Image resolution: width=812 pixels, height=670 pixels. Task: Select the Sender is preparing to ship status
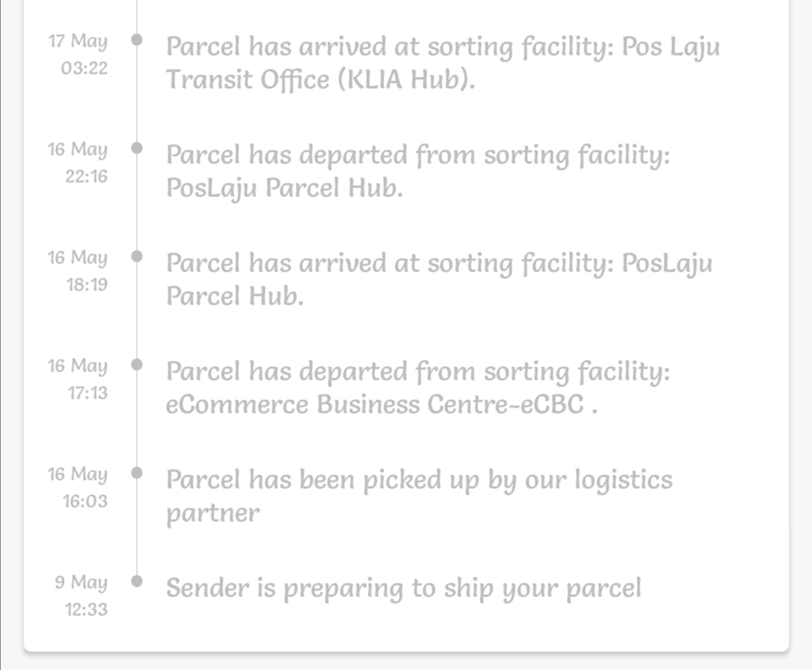point(404,588)
